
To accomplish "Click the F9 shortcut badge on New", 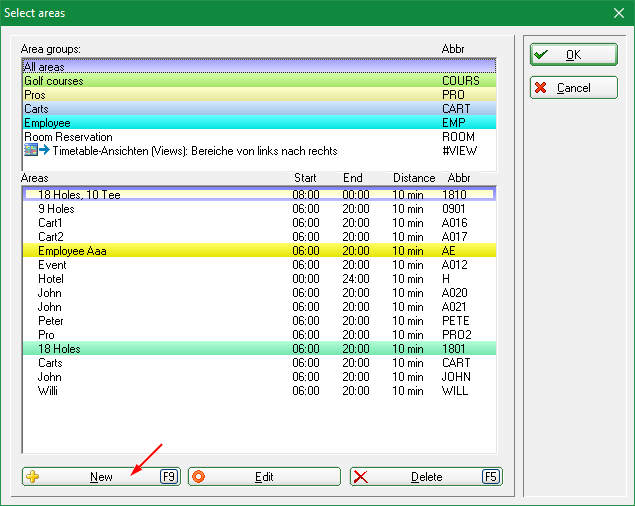I will tap(169, 476).
